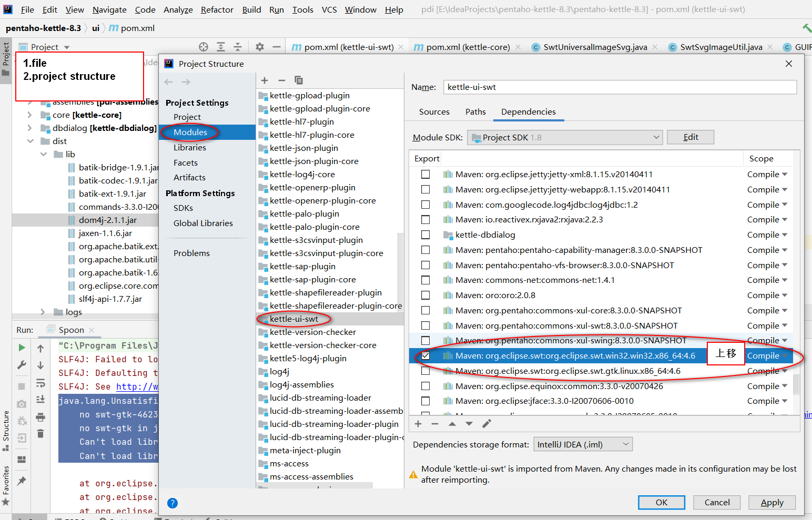
Task: Click the Apply button
Action: pos(772,503)
